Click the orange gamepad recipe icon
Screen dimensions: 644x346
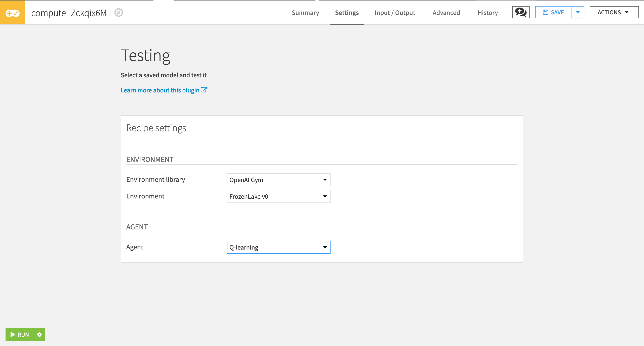click(x=13, y=12)
